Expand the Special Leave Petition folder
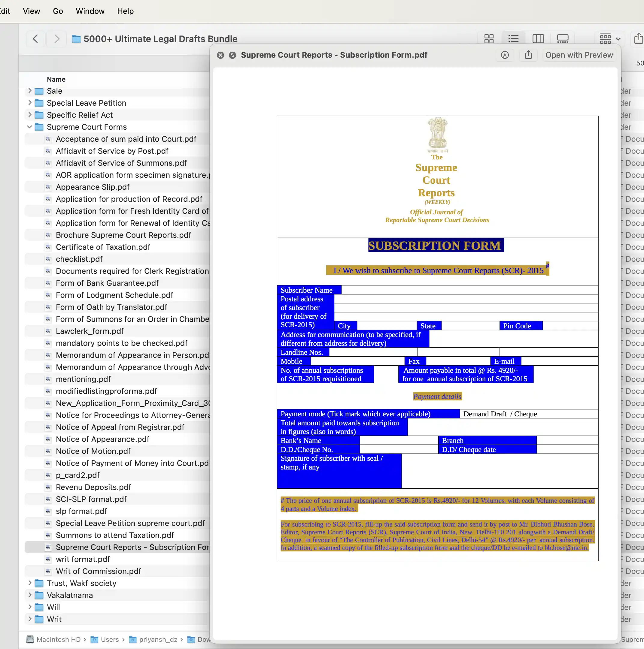The image size is (644, 649). pos(30,102)
